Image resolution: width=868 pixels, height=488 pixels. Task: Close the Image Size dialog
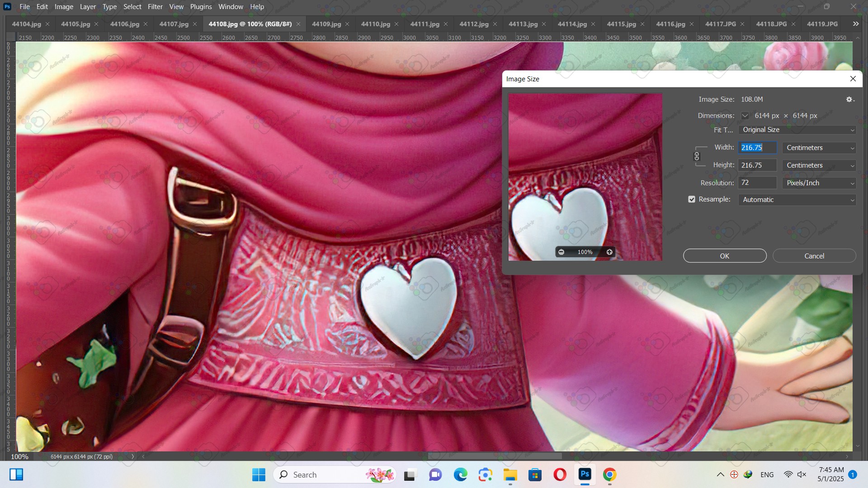(x=853, y=79)
